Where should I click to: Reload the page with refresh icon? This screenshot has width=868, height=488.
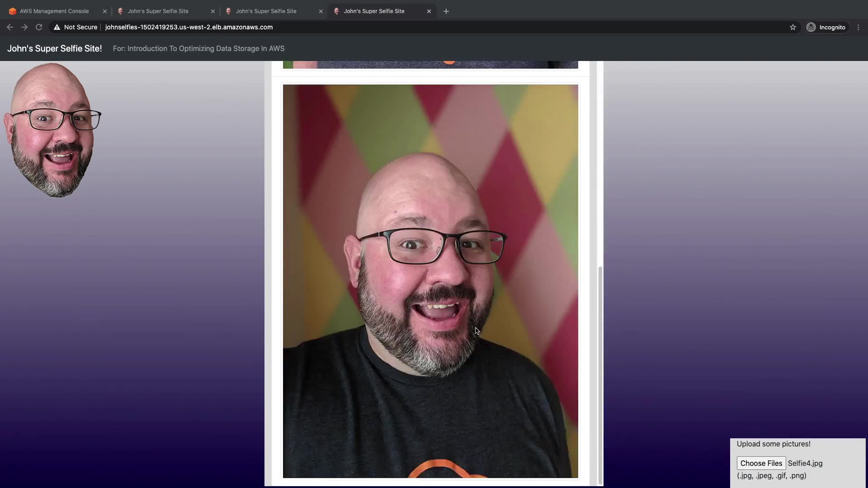point(39,27)
